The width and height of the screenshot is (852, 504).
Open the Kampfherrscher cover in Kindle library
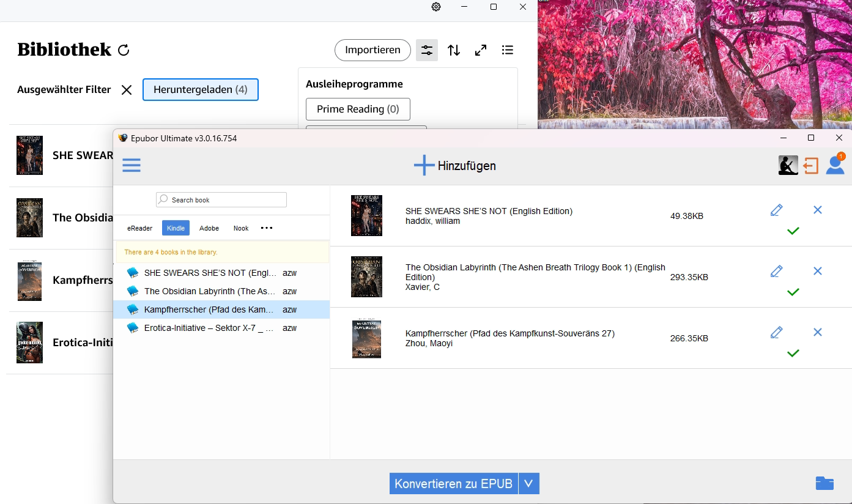tap(30, 280)
